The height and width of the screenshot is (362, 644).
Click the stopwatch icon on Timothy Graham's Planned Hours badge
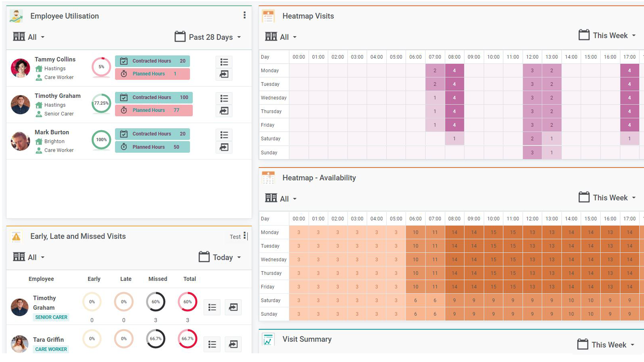(124, 110)
